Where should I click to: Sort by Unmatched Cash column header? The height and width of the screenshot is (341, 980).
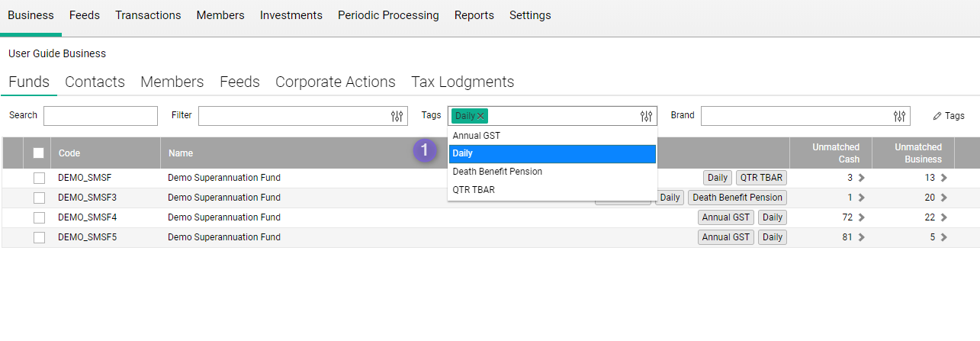tap(836, 153)
